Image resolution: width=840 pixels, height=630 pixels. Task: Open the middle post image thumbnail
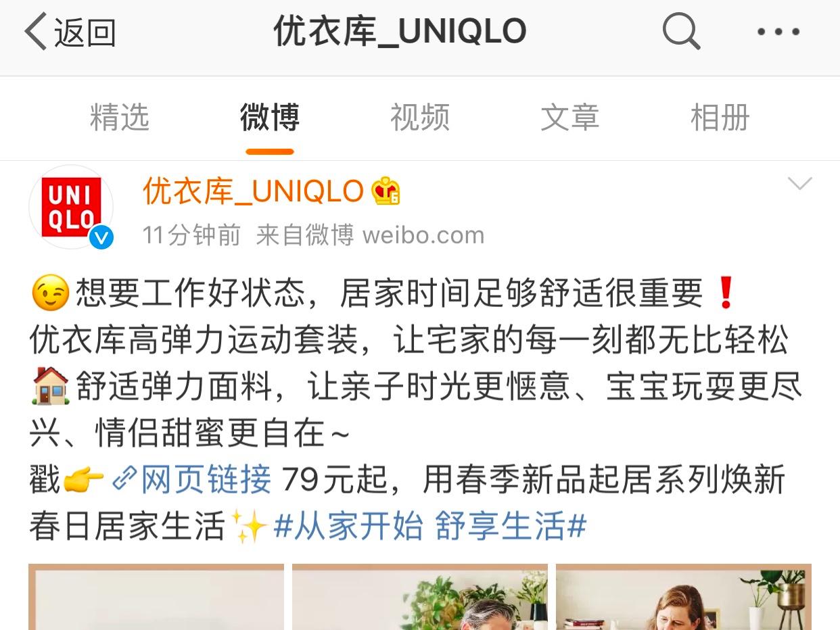pos(420,597)
